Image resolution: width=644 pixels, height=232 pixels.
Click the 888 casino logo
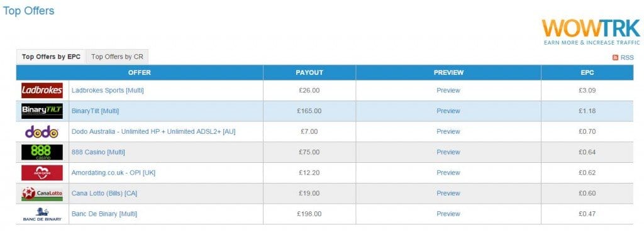coord(42,152)
